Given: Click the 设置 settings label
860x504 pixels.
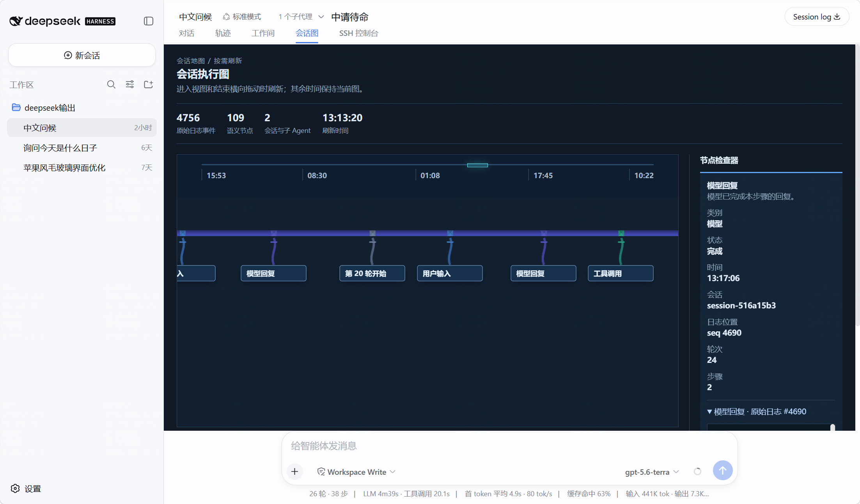Looking at the screenshot, I should pos(33,488).
